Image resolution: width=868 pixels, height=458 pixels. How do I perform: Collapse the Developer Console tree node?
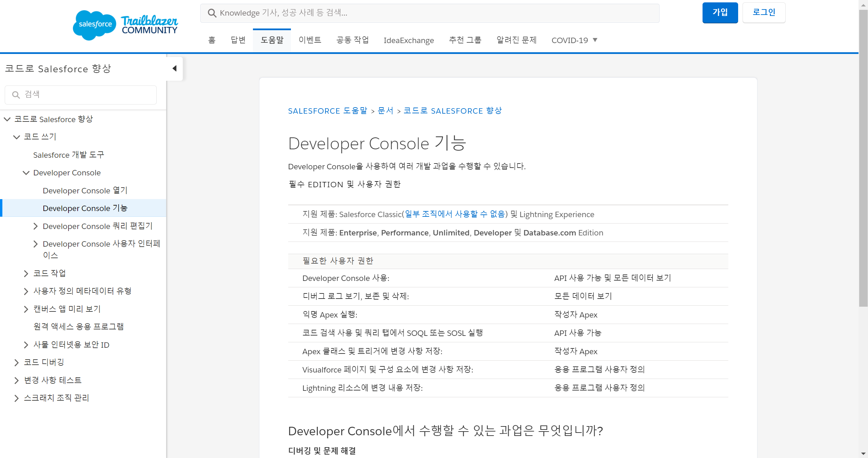click(x=26, y=173)
